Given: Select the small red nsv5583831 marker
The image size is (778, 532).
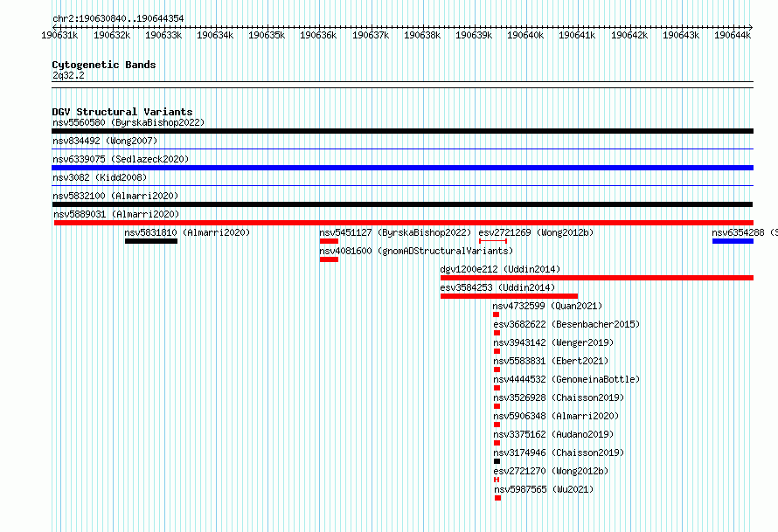Looking at the screenshot, I should (497, 370).
